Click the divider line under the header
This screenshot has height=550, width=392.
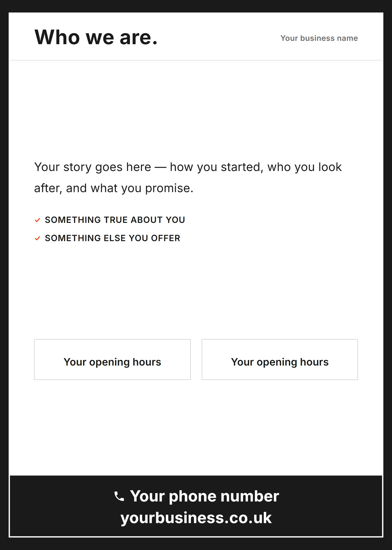point(196,60)
